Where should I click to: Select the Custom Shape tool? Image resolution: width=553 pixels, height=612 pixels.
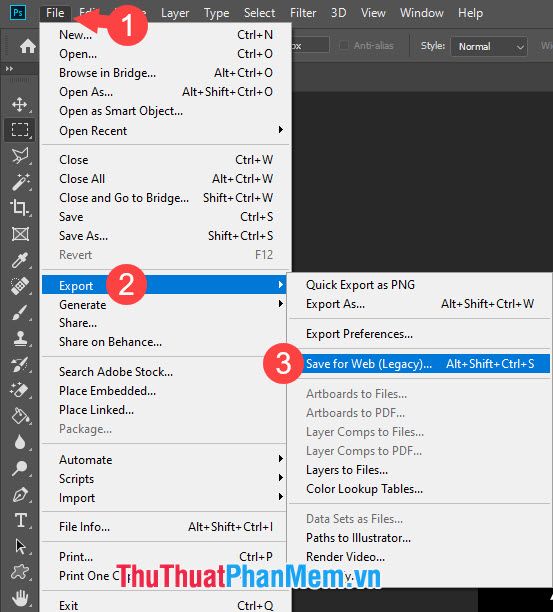click(20, 573)
